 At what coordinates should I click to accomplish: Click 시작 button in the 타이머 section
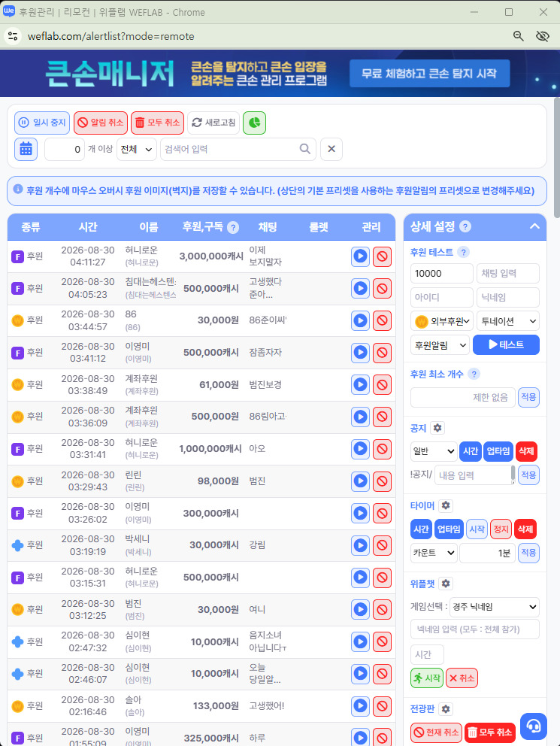point(477,529)
